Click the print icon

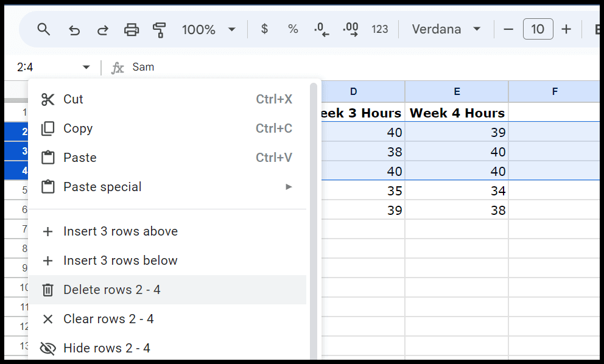tap(132, 29)
